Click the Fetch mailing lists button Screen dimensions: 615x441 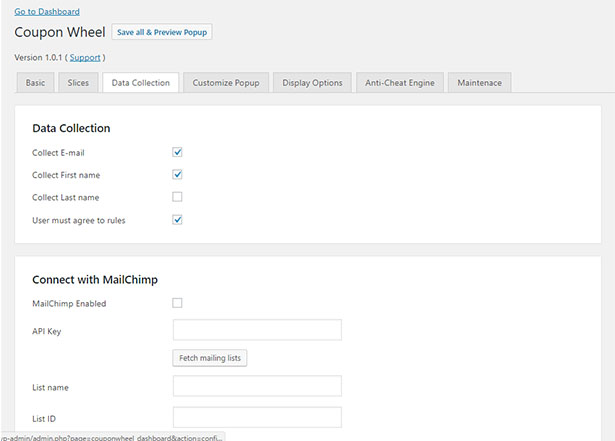(210, 358)
